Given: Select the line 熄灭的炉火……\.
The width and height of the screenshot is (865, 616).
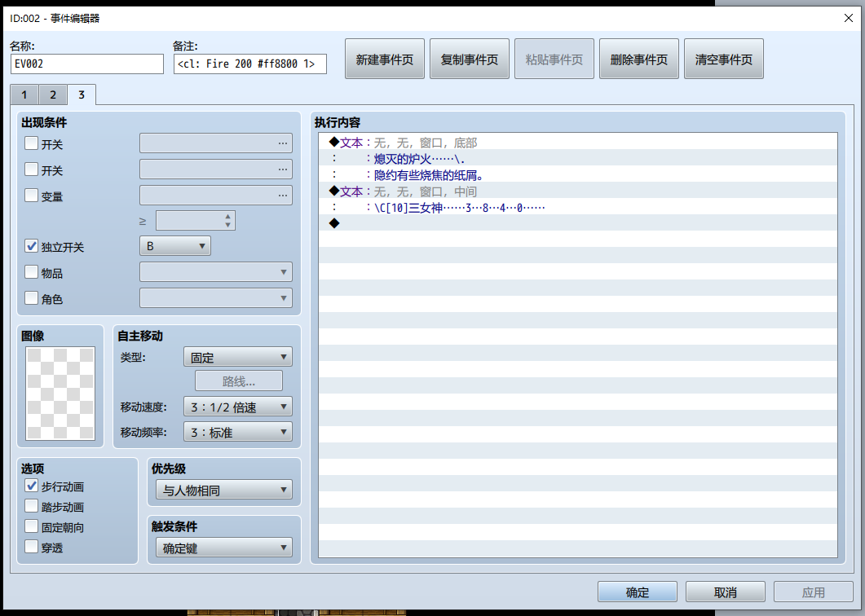Looking at the screenshot, I should pos(577,159).
